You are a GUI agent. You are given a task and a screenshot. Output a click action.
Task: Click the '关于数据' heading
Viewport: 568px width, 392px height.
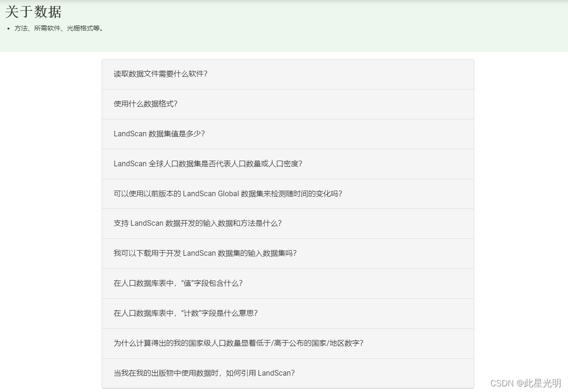[x=33, y=12]
